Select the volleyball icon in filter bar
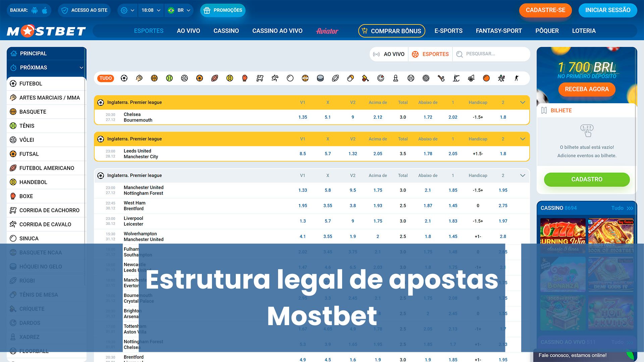 tap(184, 78)
